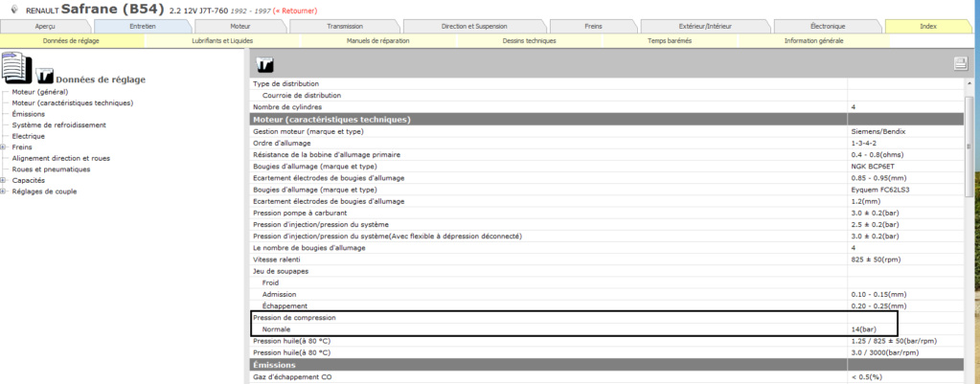This screenshot has width=980, height=384.
Task: Click the Échappement valve clearance row
Action: pos(607,305)
